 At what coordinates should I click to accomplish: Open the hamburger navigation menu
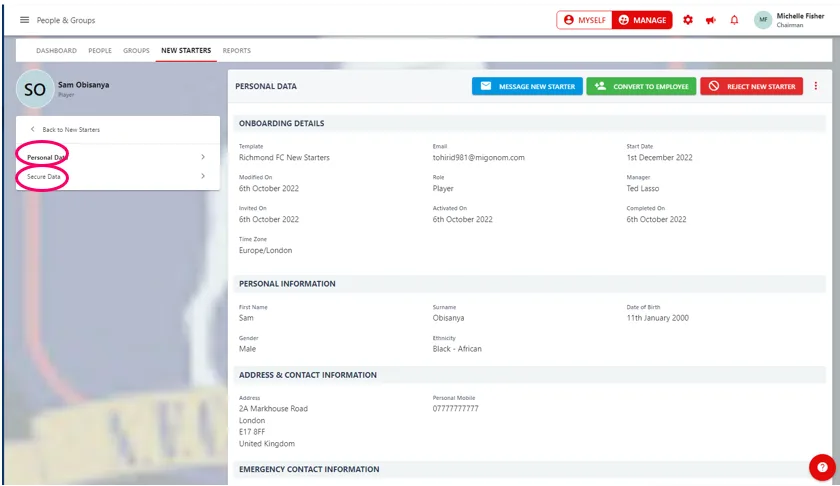click(25, 20)
